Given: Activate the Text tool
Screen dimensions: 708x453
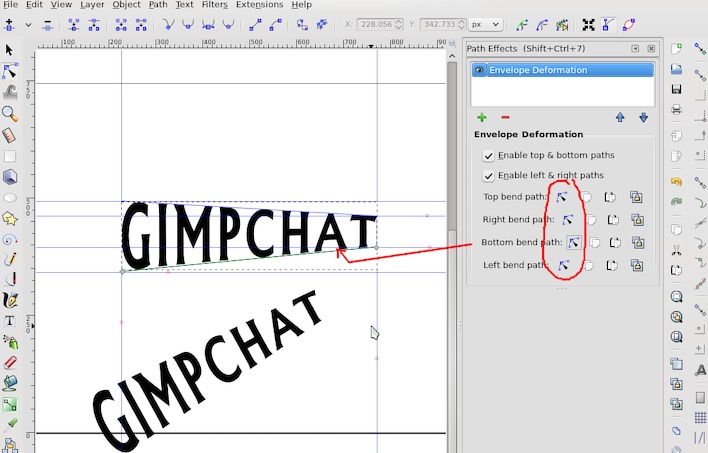Looking at the screenshot, I should click(x=10, y=321).
